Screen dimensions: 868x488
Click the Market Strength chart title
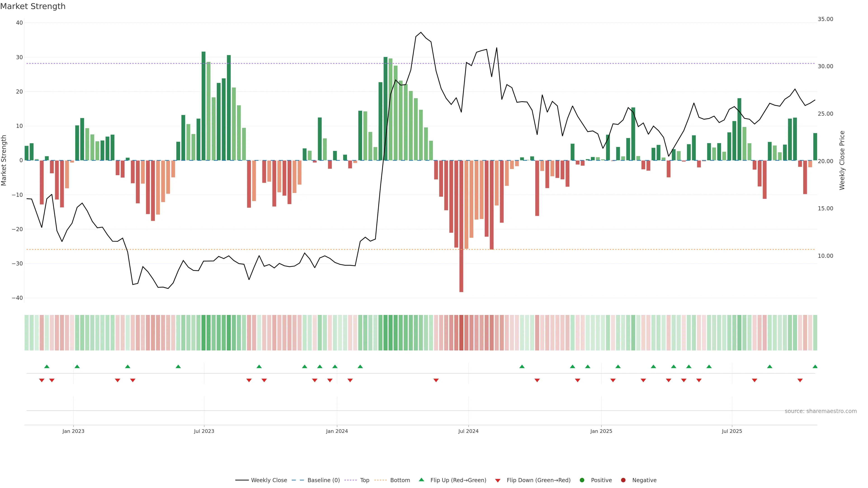click(x=33, y=6)
